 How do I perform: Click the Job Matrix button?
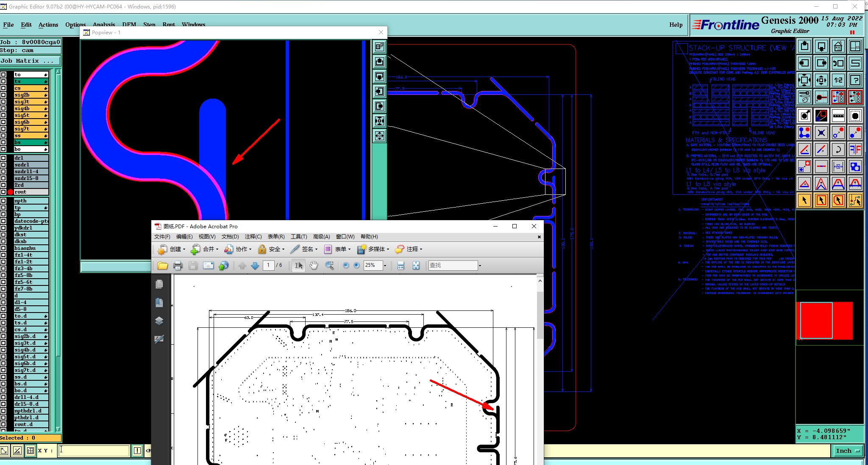pos(30,61)
